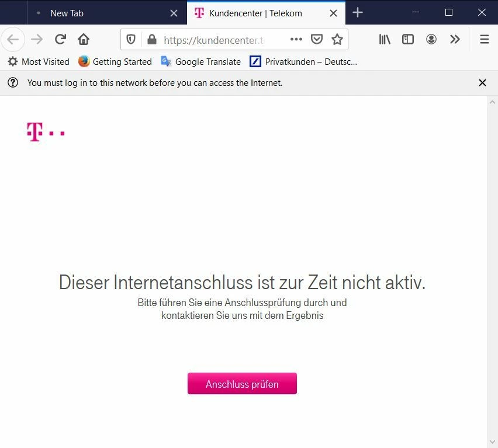Maximize the Firefox window

[448, 12]
